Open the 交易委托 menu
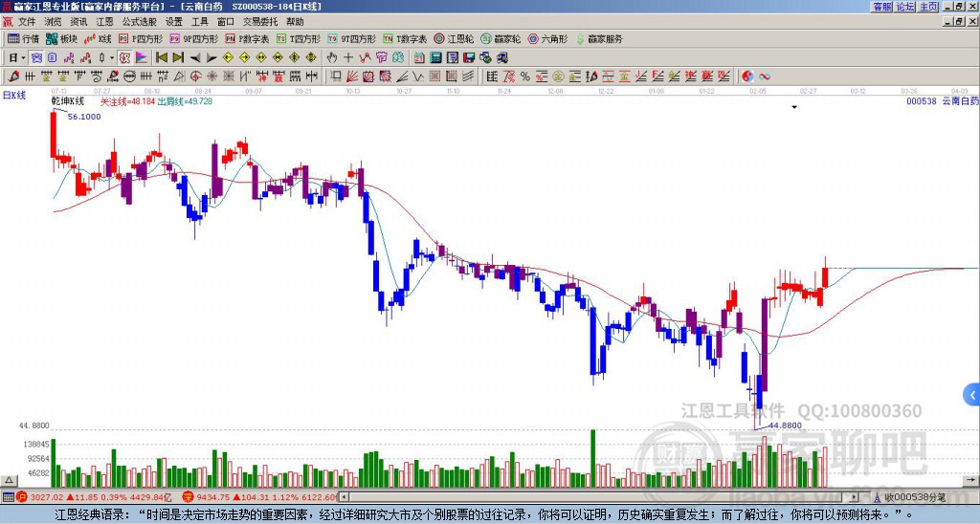The width and height of the screenshot is (980, 524). (x=260, y=22)
